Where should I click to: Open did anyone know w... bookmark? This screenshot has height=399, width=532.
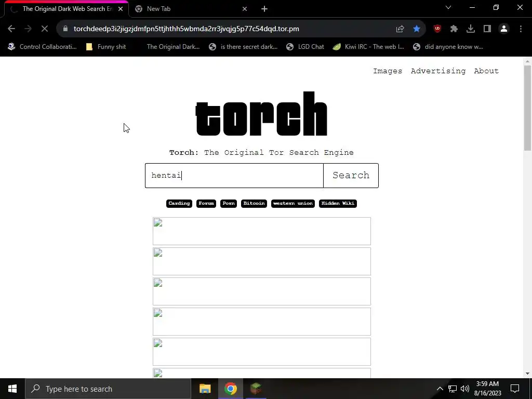(448, 47)
